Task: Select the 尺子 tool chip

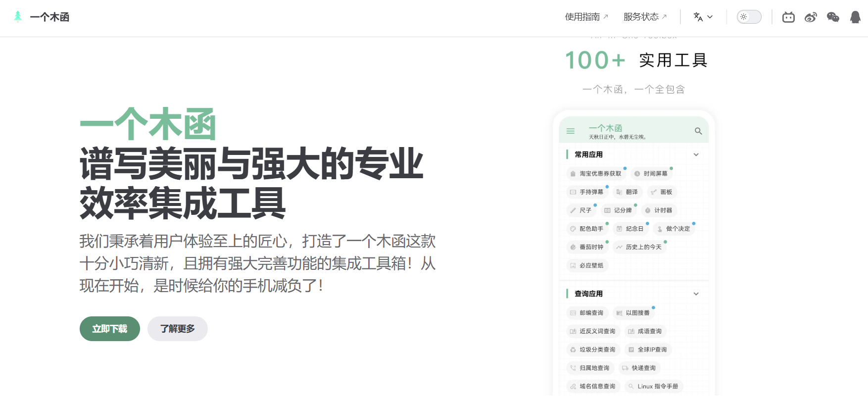Action: point(581,210)
